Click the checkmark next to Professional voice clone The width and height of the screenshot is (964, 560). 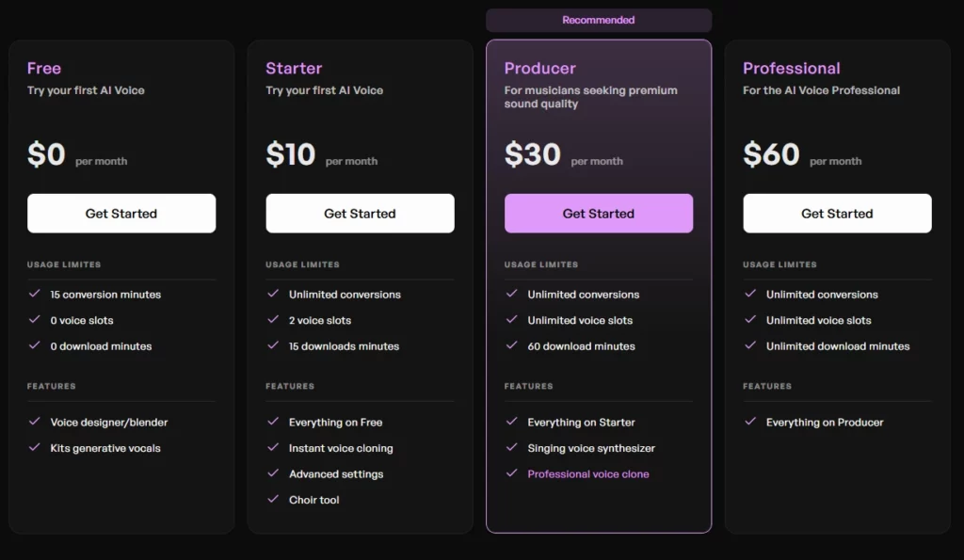(x=512, y=473)
